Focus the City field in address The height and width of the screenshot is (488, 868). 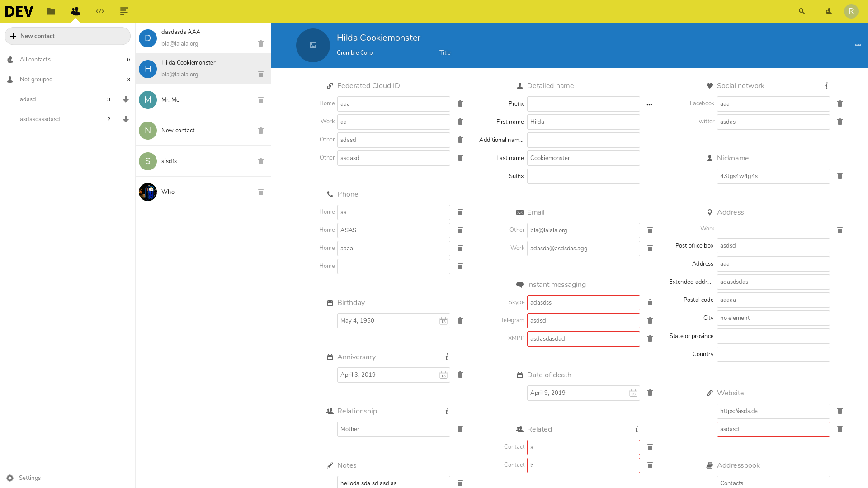click(x=773, y=318)
